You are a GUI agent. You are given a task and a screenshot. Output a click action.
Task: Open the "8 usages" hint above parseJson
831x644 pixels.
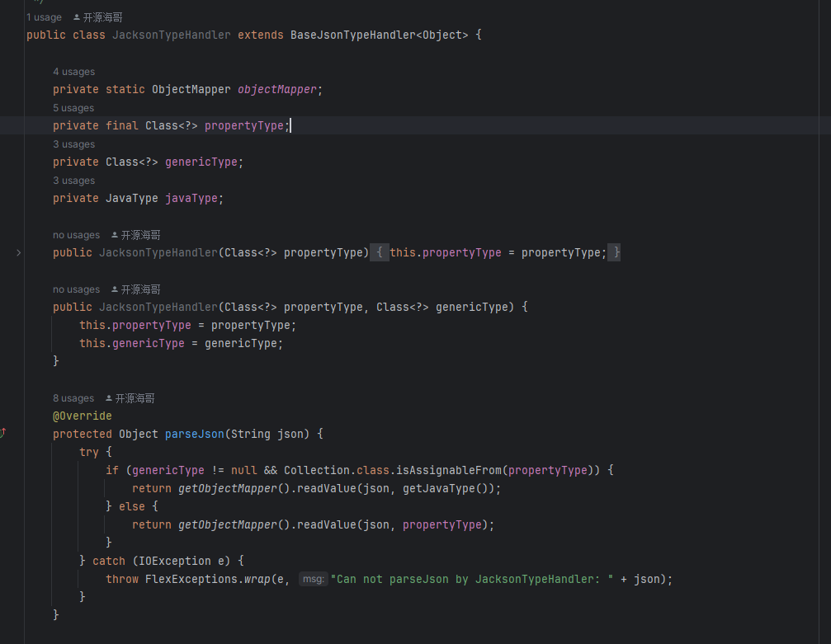click(73, 398)
